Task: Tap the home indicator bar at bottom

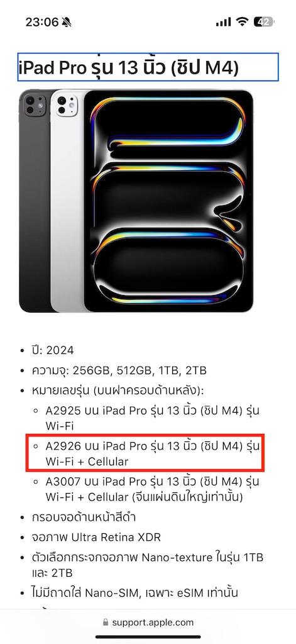Action: coord(148,637)
